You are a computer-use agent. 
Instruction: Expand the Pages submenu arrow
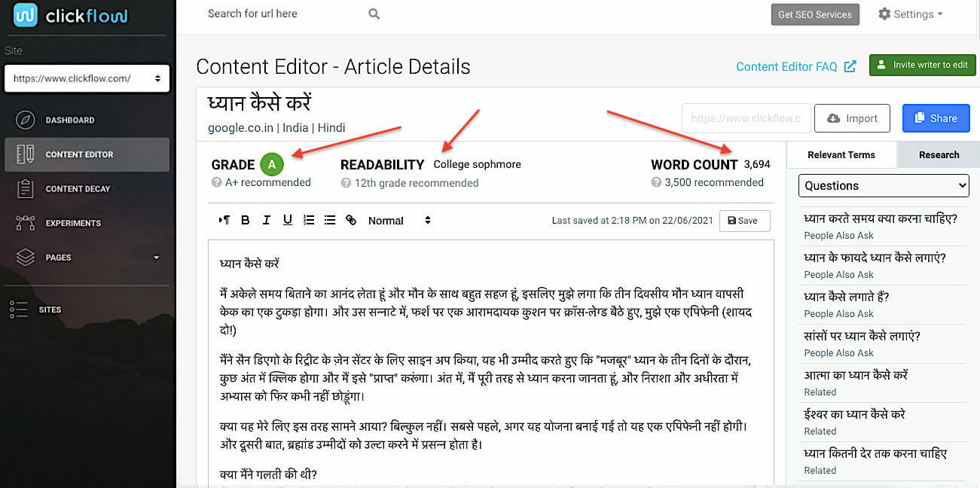click(x=157, y=258)
